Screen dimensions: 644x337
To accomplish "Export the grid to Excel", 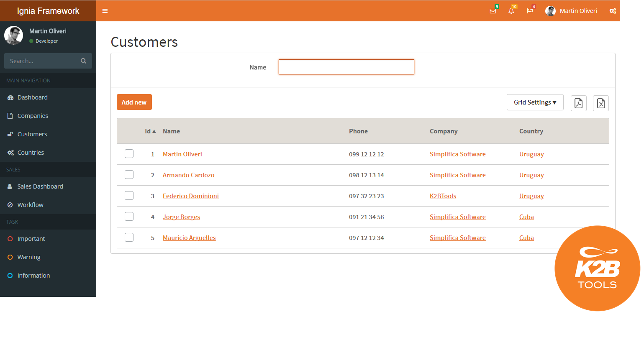I will 600,103.
